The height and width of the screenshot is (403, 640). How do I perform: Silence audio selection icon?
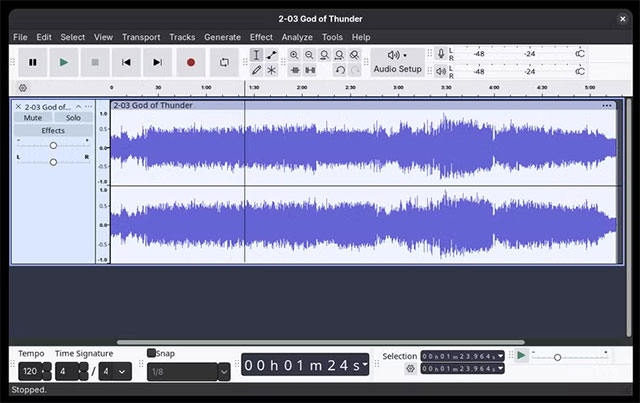click(x=310, y=70)
